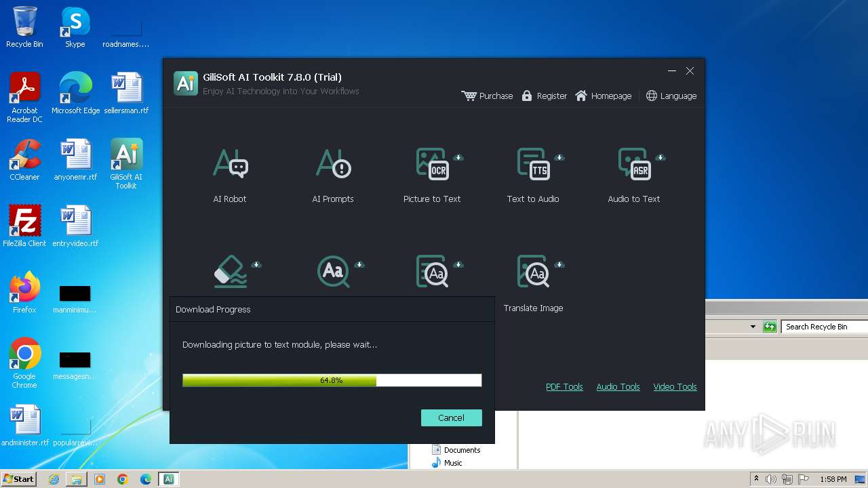Select Documents in Explorer tree
868x488 pixels.
click(456, 450)
